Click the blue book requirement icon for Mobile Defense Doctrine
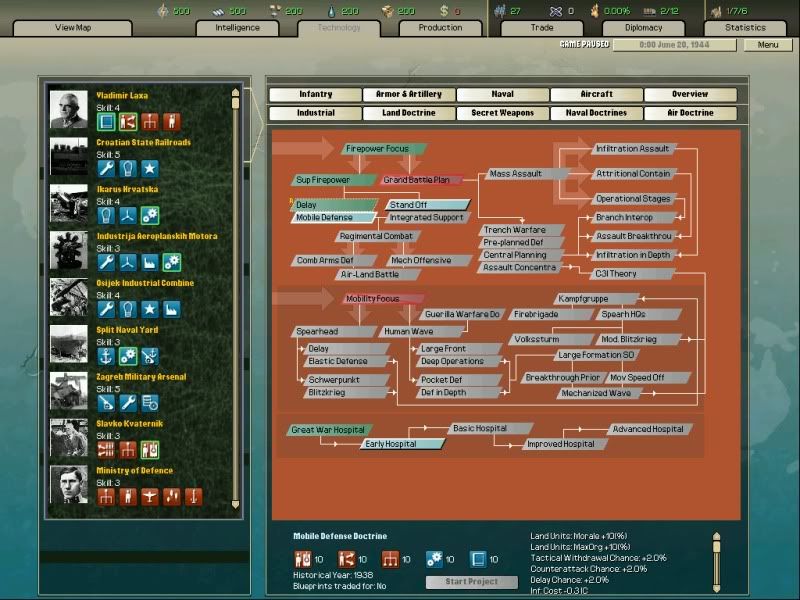The width and height of the screenshot is (800, 600). pos(477,559)
